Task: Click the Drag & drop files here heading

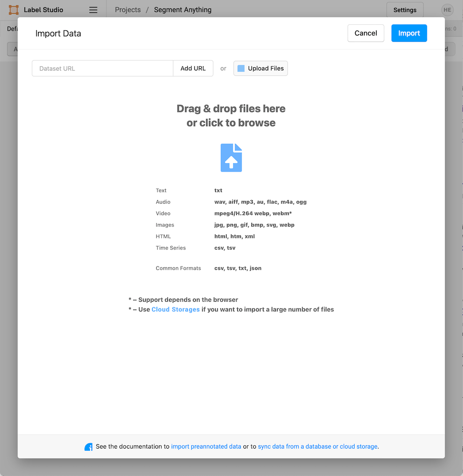Action: point(231,109)
